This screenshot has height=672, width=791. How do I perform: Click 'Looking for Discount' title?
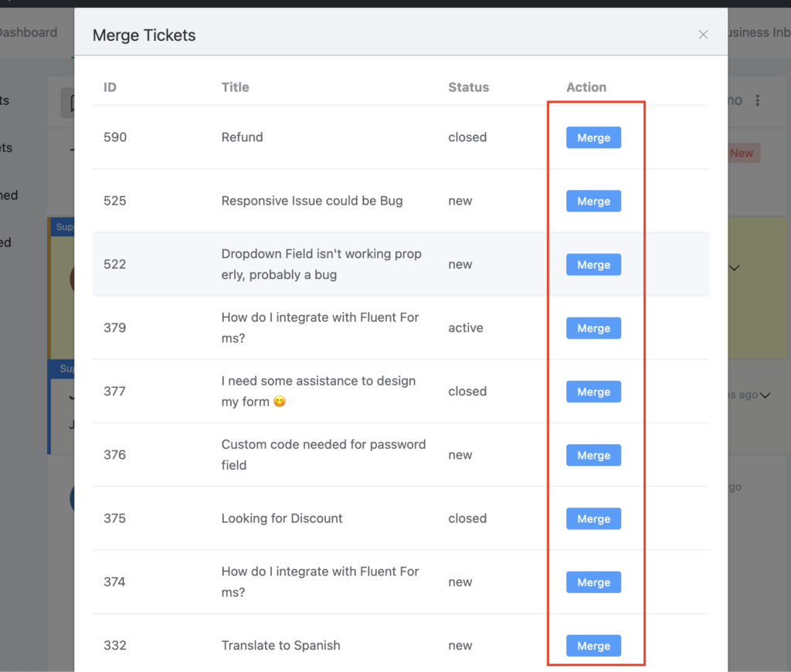click(282, 518)
